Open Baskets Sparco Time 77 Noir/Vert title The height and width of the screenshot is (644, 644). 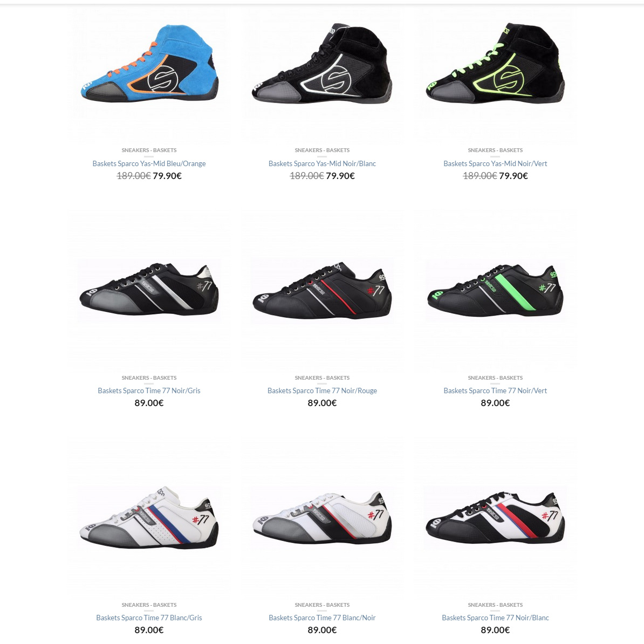pos(495,390)
